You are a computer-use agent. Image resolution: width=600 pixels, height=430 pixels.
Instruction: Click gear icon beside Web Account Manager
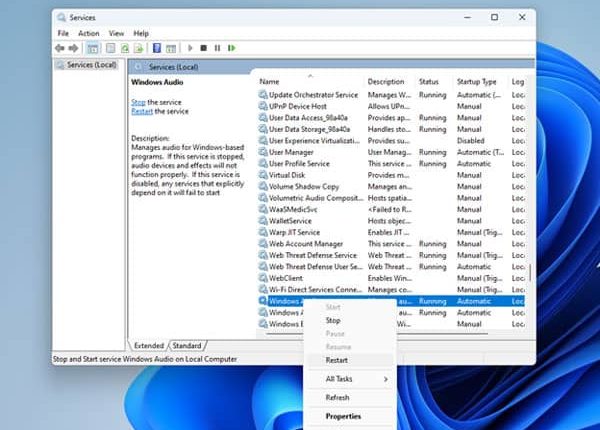[x=263, y=244]
